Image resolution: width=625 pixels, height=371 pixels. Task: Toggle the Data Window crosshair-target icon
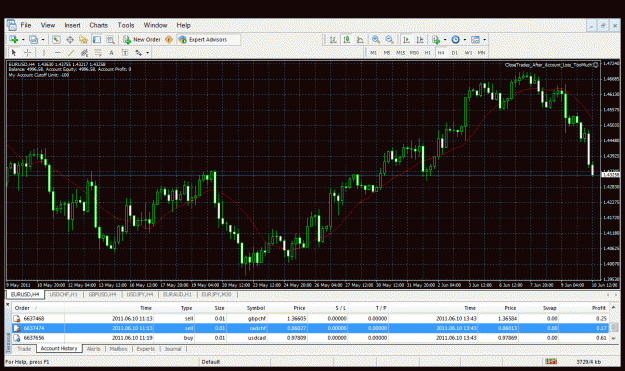(70, 39)
